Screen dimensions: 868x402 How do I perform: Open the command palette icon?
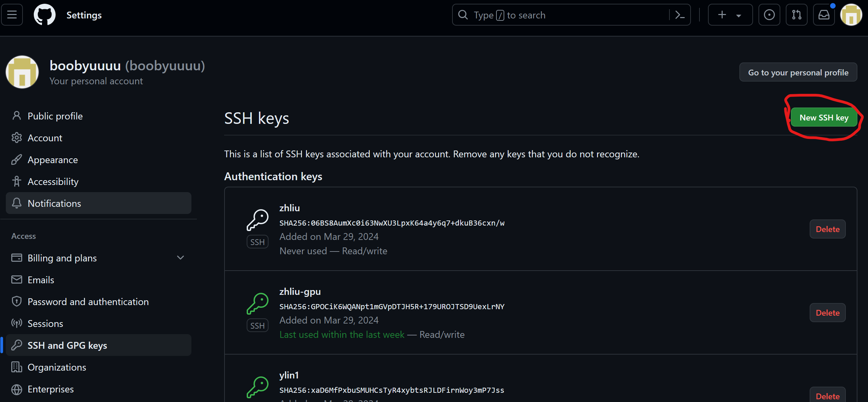pyautogui.click(x=680, y=15)
